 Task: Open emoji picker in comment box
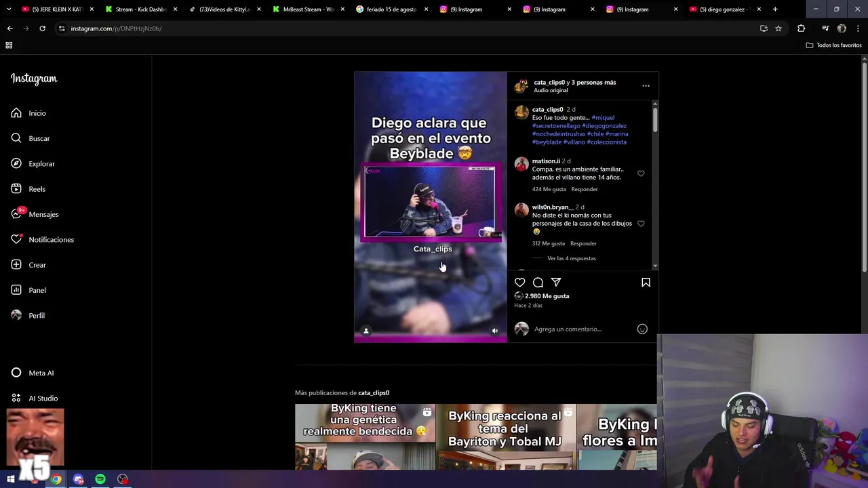[x=642, y=329]
